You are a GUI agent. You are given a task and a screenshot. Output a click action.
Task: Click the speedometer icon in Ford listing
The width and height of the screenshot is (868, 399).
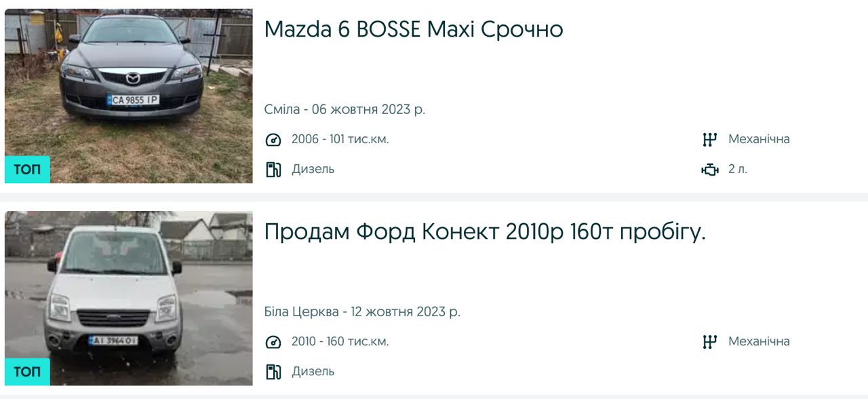[273, 342]
